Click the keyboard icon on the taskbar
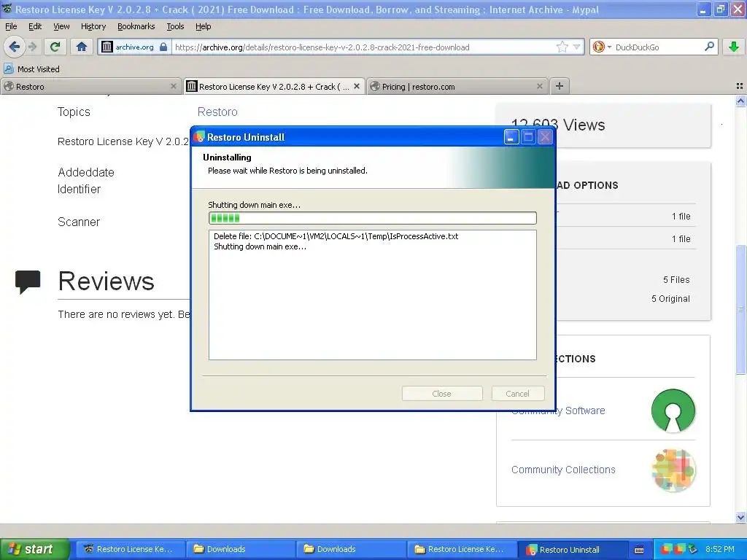This screenshot has height=560, width=747. 639,550
